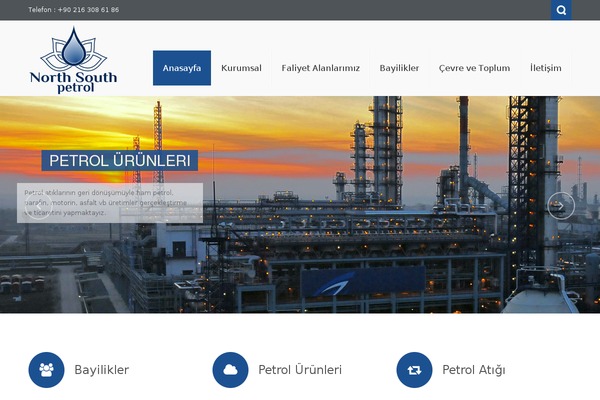Click the telephone number +90 216 308 61 86
The height and width of the screenshot is (400, 600).
click(88, 10)
